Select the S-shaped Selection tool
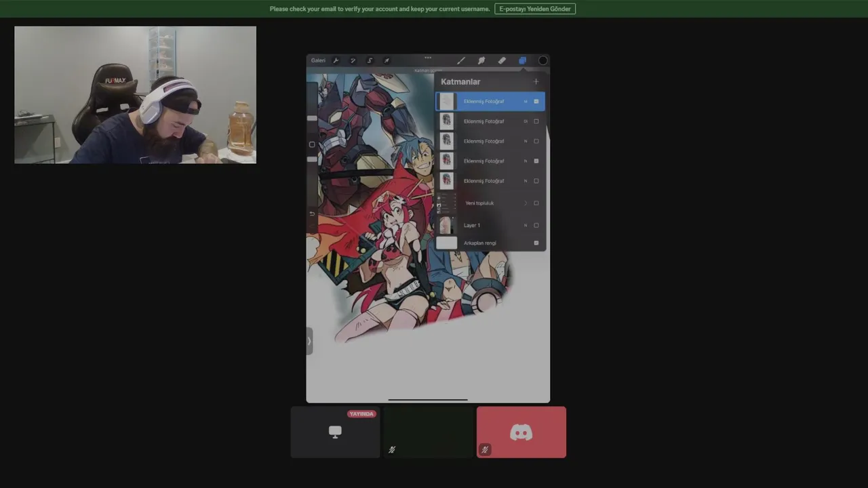 (370, 60)
